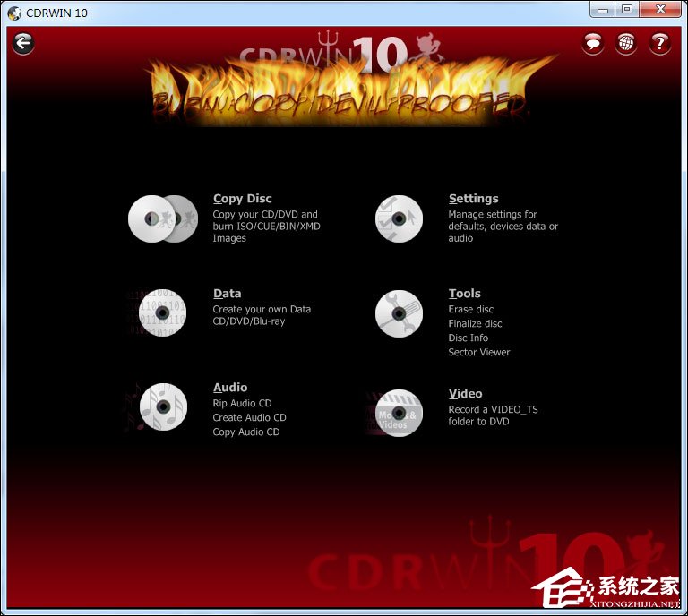The image size is (688, 616).
Task: Click the back arrow icon
Action: [x=23, y=43]
